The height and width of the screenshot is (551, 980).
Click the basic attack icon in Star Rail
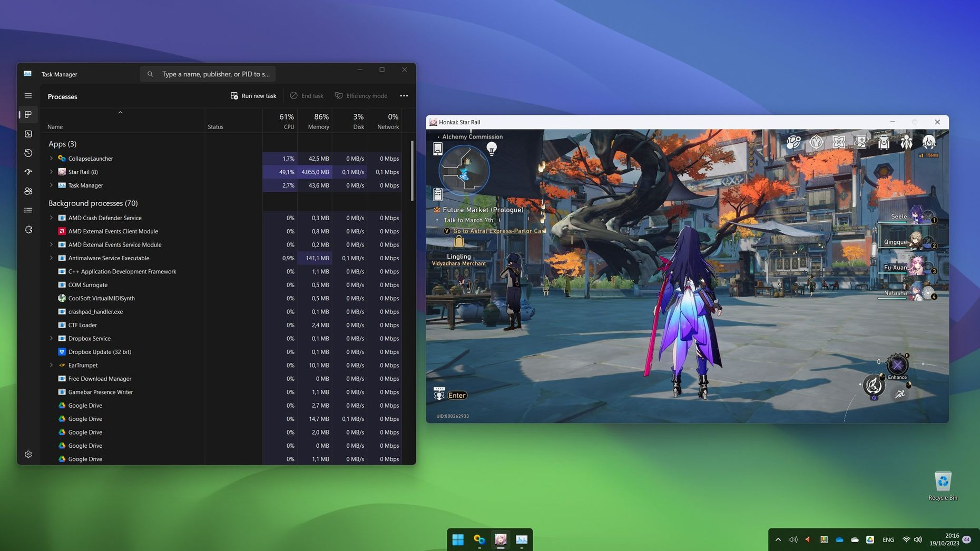coord(873,385)
